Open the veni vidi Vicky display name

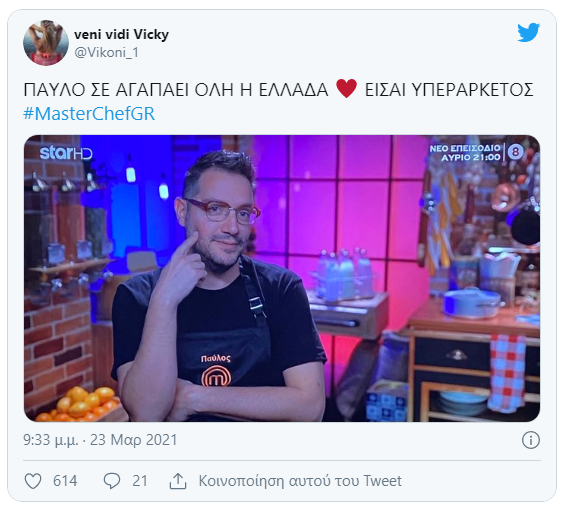[x=121, y=34]
